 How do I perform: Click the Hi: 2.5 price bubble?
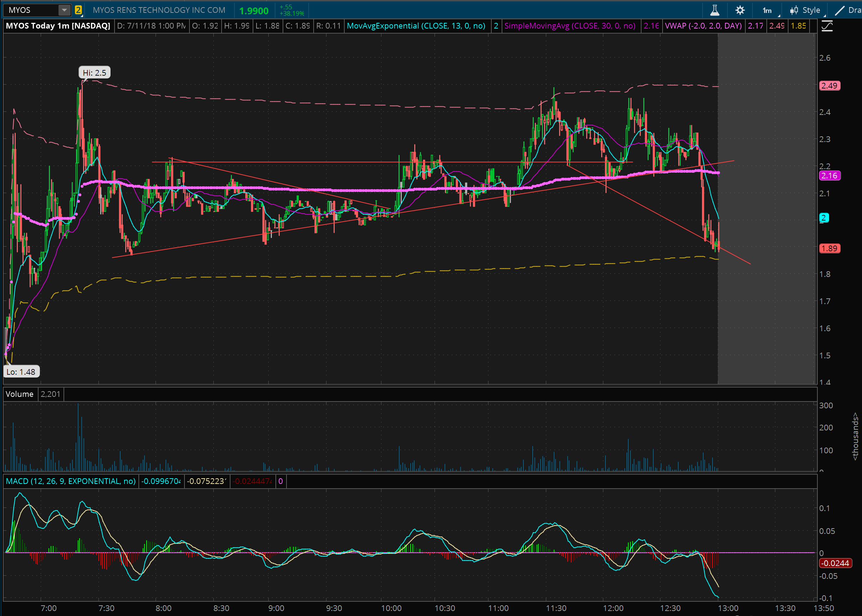point(95,73)
